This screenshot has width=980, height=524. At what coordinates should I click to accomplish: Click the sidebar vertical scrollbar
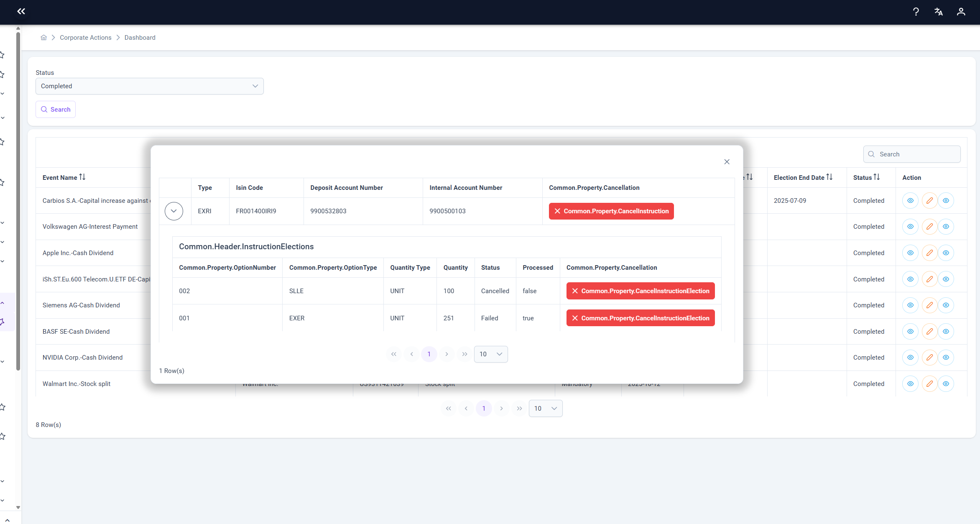pos(18,201)
